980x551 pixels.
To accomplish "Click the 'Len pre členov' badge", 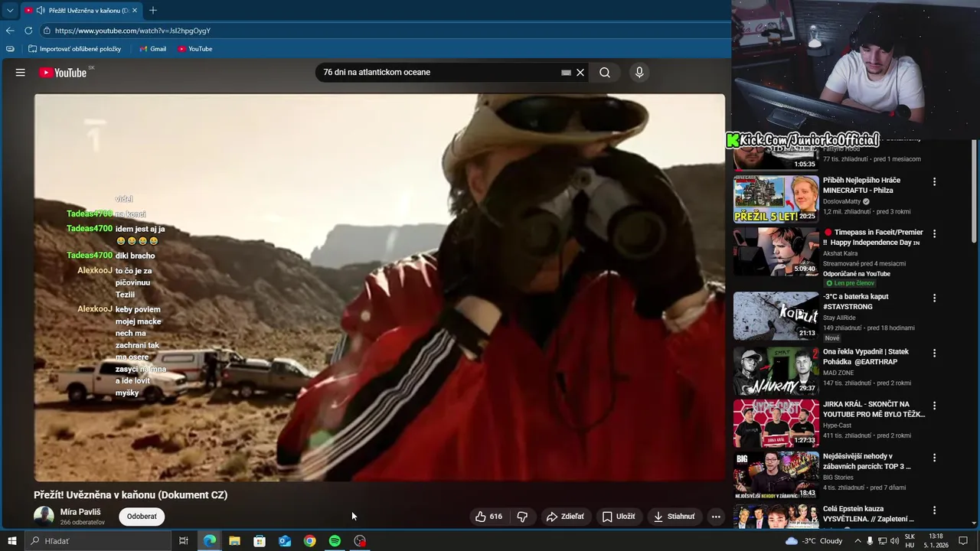I will pos(850,283).
